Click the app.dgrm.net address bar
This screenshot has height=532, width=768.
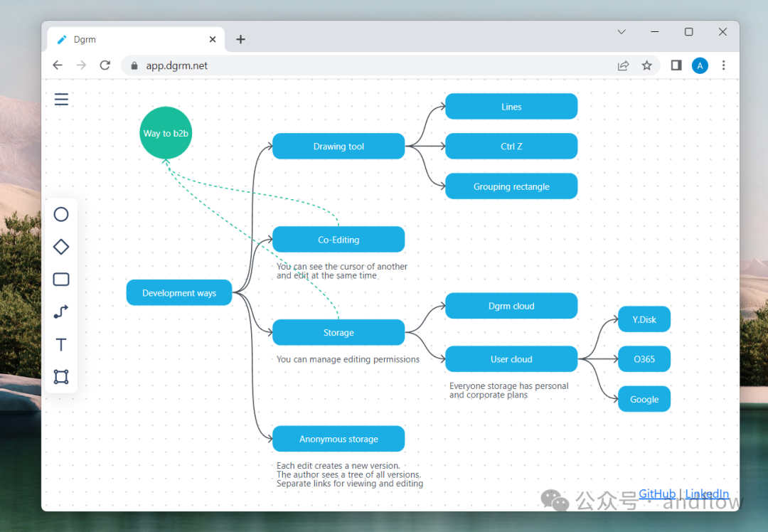(x=372, y=65)
